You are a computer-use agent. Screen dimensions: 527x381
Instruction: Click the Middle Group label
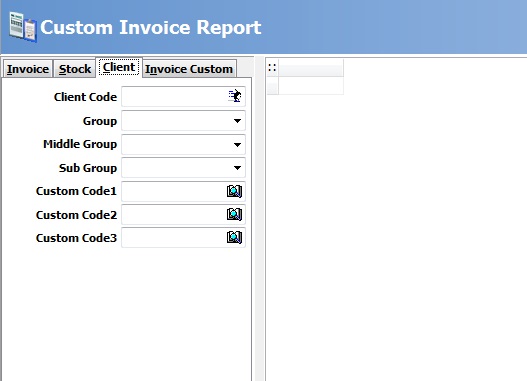(80, 144)
